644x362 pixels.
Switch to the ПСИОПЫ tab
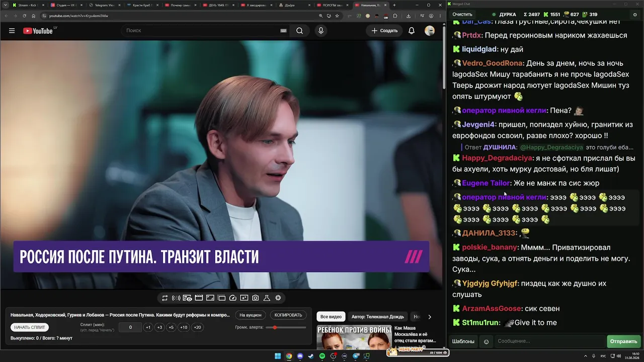[332, 5]
